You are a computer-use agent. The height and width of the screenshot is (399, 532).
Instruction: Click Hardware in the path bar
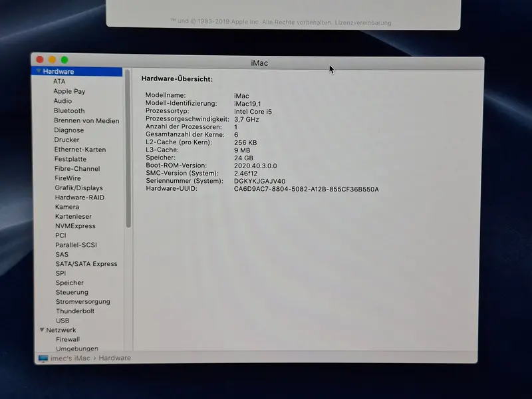(x=114, y=358)
